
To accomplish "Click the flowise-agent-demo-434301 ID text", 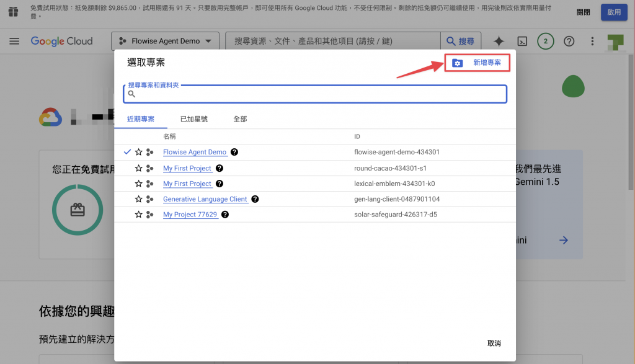I will coord(396,152).
